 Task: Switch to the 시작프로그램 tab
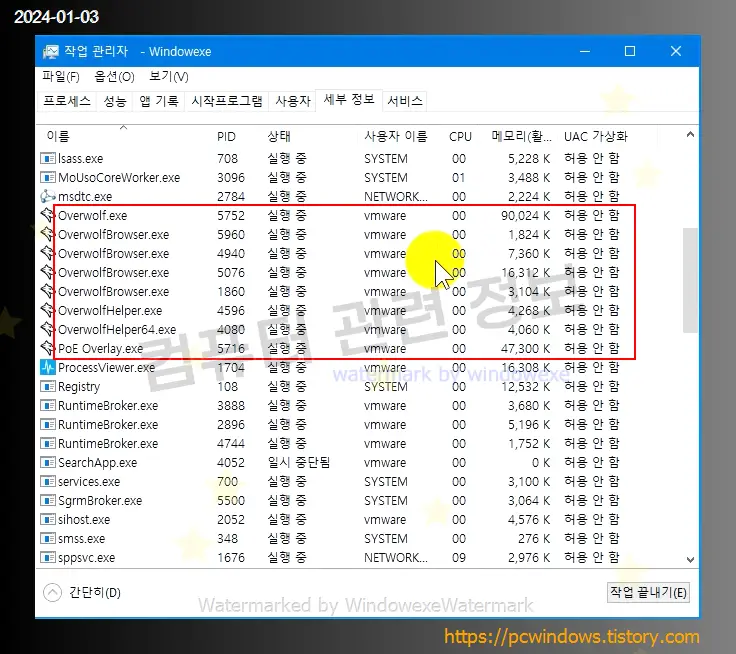tap(227, 101)
